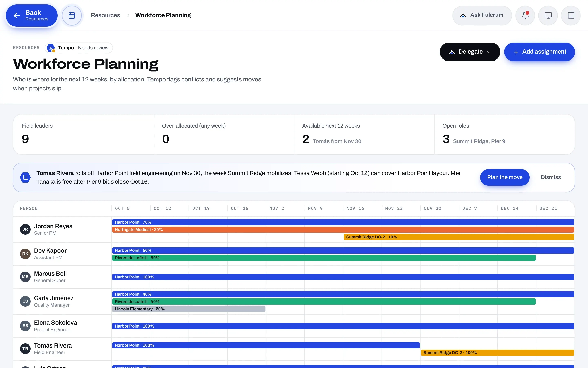588x368 pixels.
Task: Select Lincoln Elementary 20% bar
Action: point(189,309)
